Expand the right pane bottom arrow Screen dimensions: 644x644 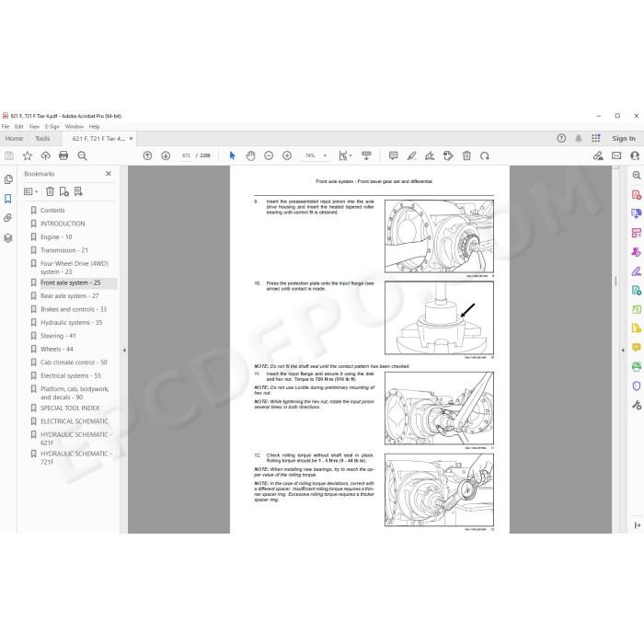[x=637, y=525]
